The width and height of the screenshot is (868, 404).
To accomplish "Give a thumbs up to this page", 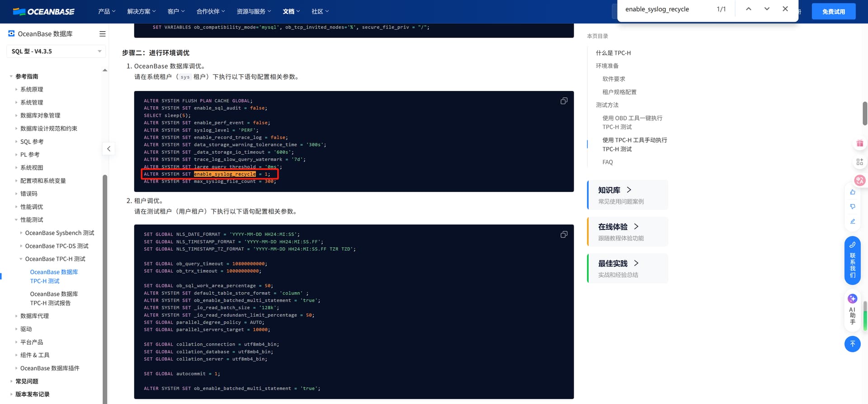I will pos(853,192).
